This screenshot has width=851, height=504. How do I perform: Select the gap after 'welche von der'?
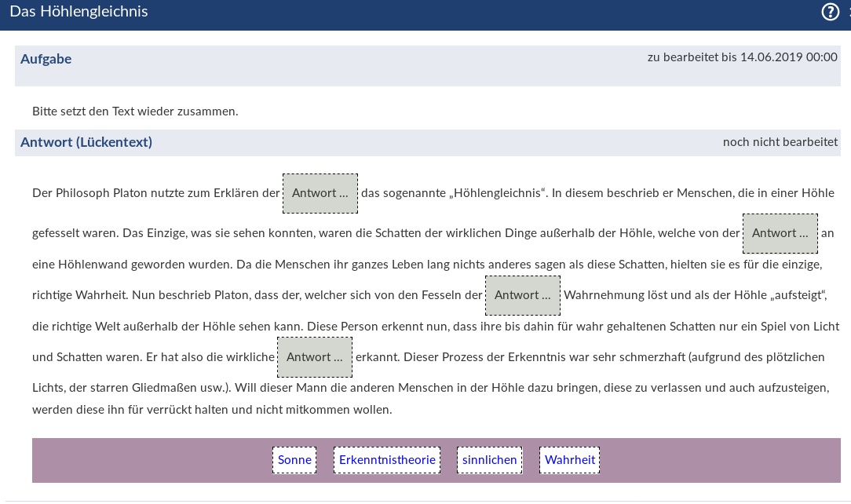pyautogui.click(x=780, y=233)
